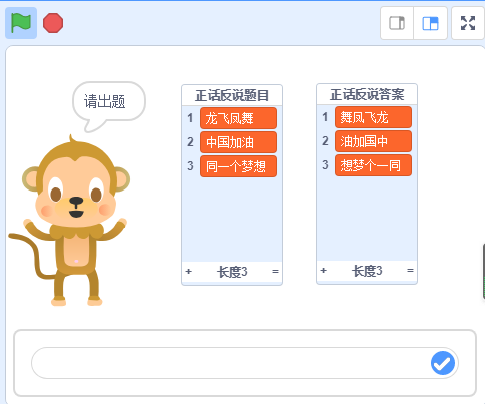The height and width of the screenshot is (404, 485).
Task: Click the green flag to start project
Action: pos(21,23)
